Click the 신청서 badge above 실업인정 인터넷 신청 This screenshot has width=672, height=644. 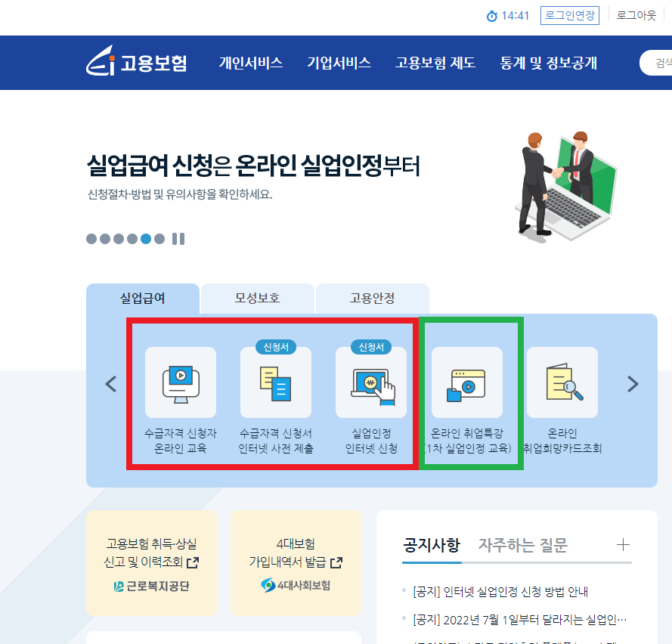(x=371, y=347)
